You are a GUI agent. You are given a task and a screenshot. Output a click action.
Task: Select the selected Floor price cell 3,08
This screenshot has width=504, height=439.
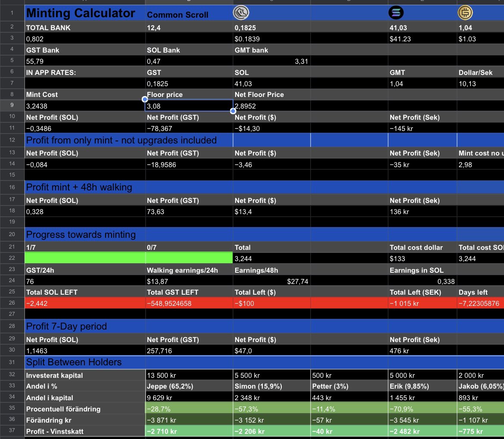pos(189,106)
